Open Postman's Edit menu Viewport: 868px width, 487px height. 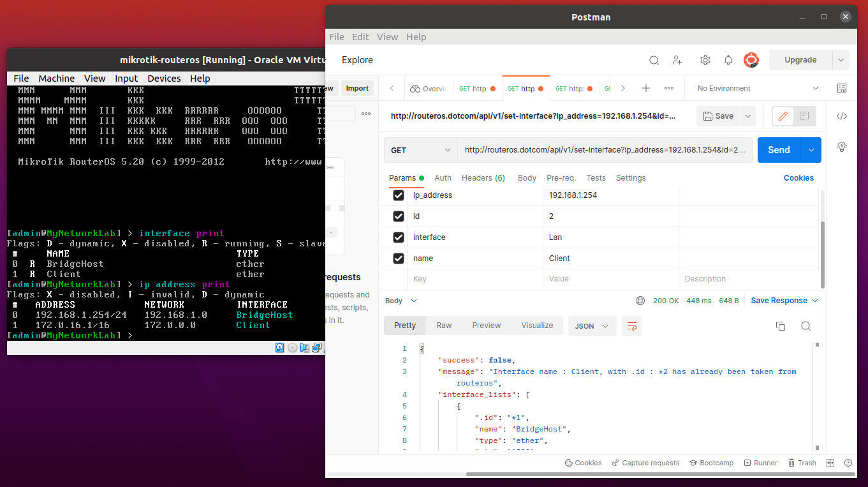[x=360, y=37]
